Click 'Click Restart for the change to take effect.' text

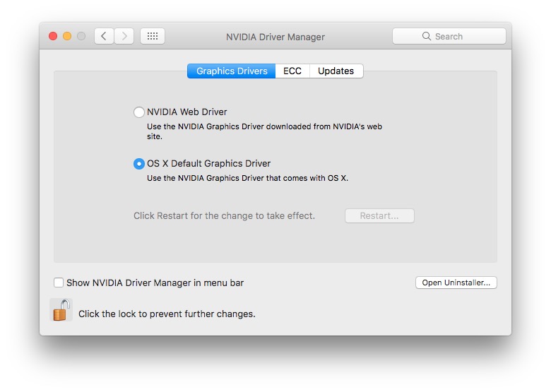tap(224, 215)
